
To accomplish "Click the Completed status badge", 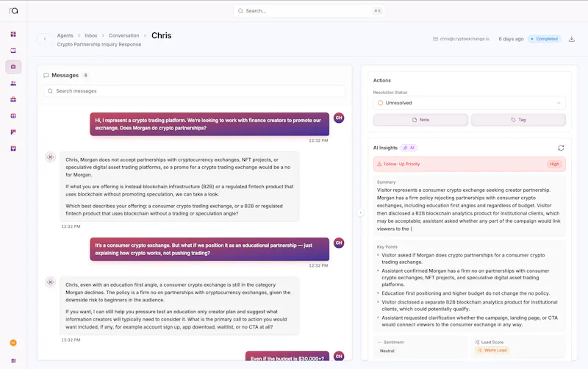I will [x=544, y=39].
